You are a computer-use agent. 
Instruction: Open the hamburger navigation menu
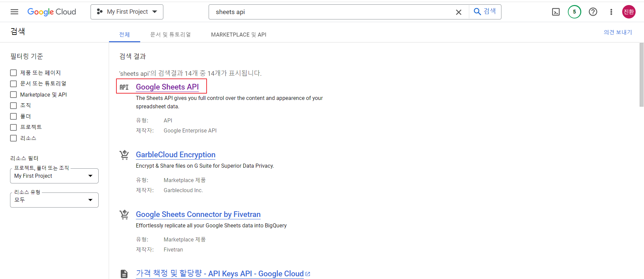(x=14, y=12)
